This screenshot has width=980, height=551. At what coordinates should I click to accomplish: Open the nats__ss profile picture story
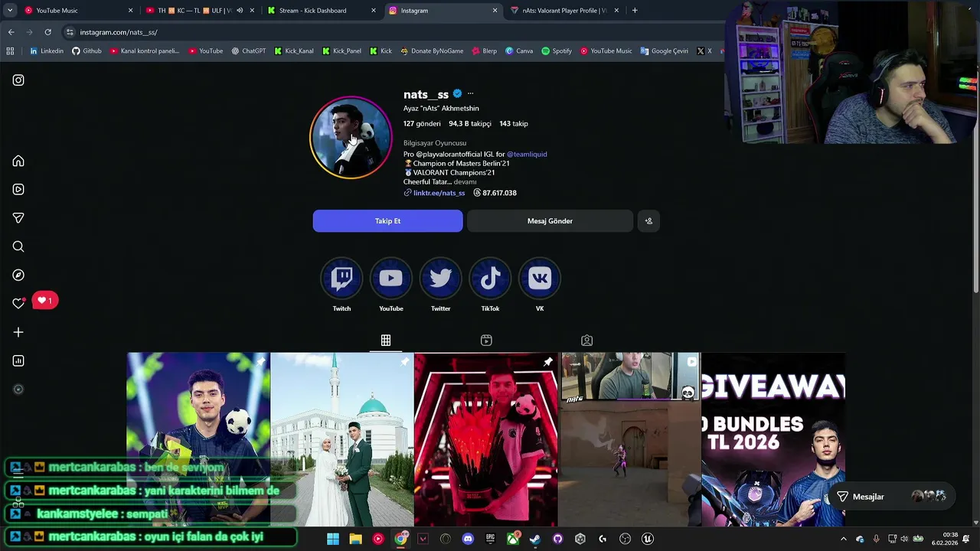coord(351,138)
